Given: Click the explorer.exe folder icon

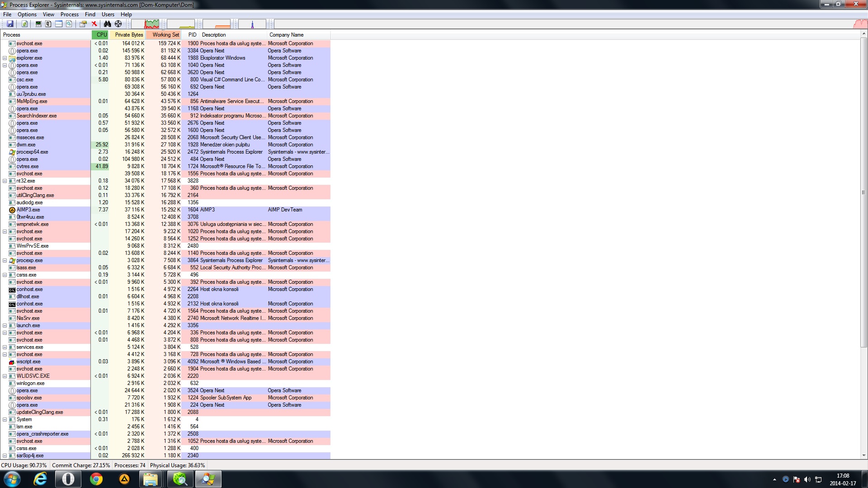Looking at the screenshot, I should 12,58.
